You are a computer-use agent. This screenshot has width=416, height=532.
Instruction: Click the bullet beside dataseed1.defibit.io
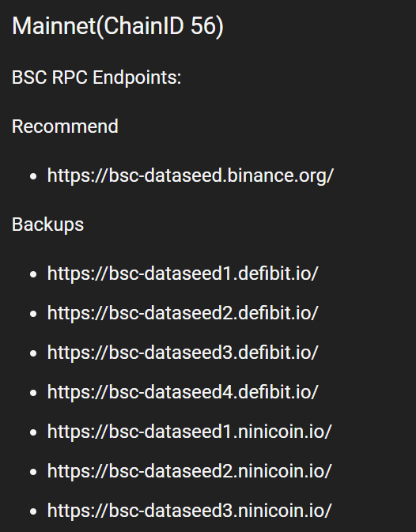coord(33,274)
